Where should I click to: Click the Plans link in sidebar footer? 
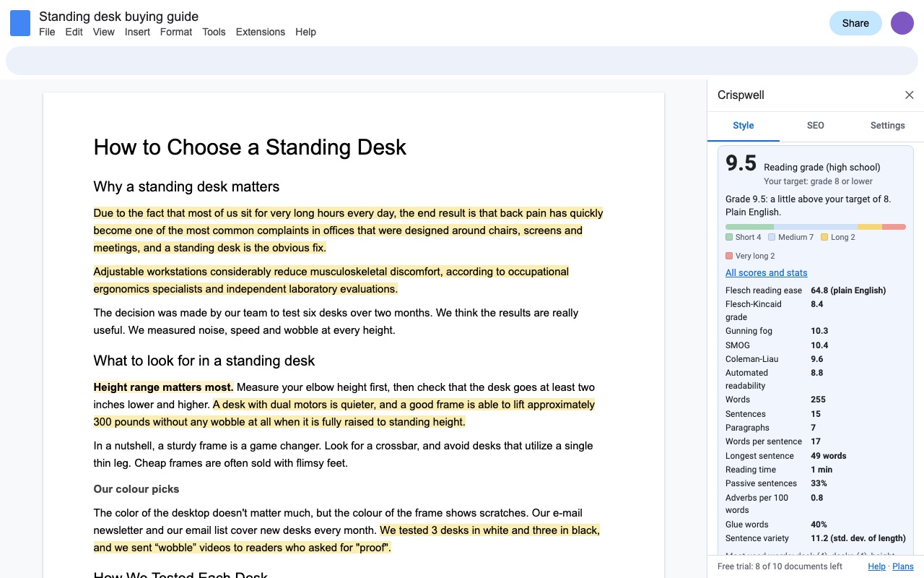click(x=903, y=566)
